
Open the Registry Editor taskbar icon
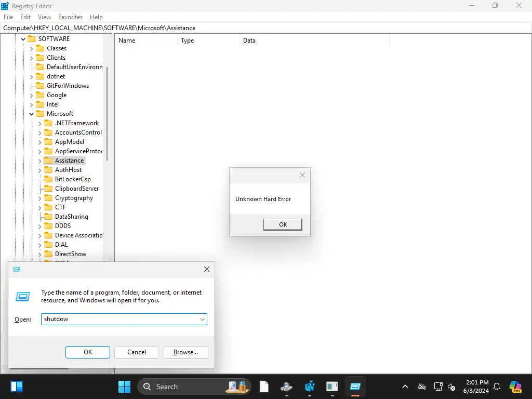coord(310,387)
